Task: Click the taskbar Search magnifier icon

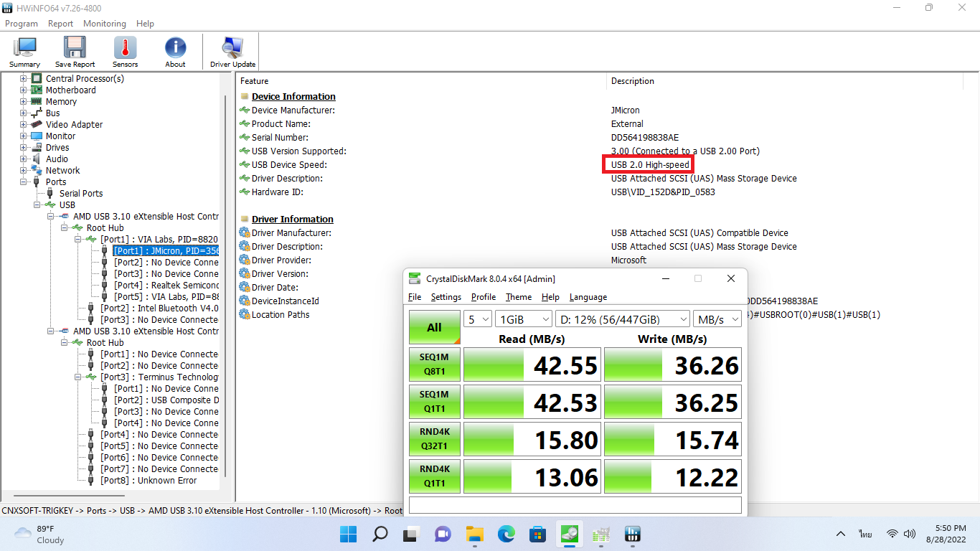Action: pos(380,534)
